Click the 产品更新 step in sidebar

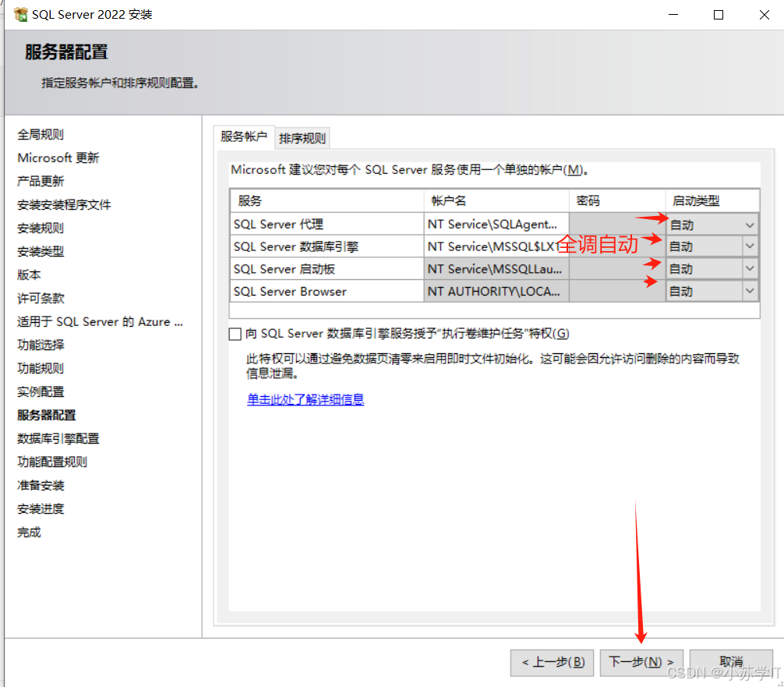tap(41, 181)
